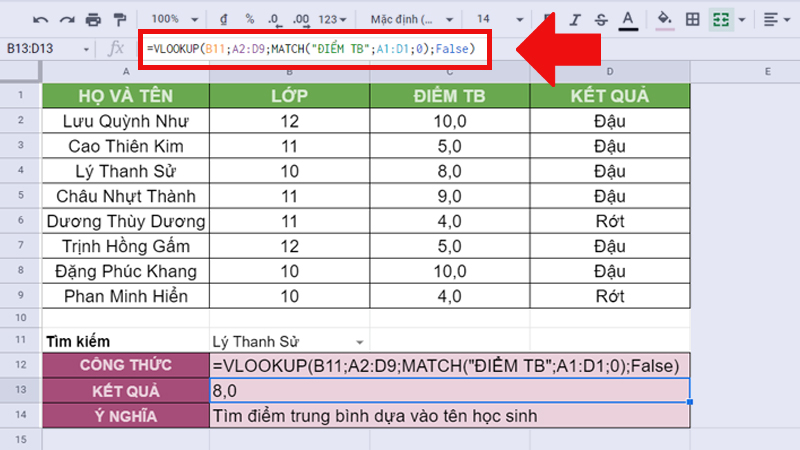Image resolution: width=800 pixels, height=450 pixels.
Task: Click Decrease decimal places icon
Action: pos(274,20)
